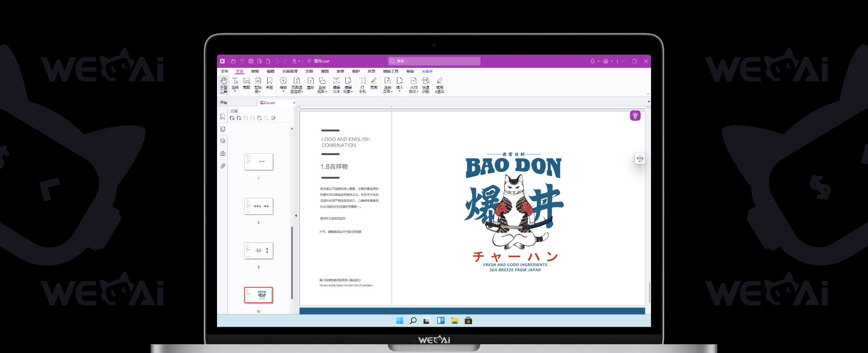Click the thumbnail panel scrollbar handle
Viewport: 868px width, 353px height.
click(x=292, y=262)
